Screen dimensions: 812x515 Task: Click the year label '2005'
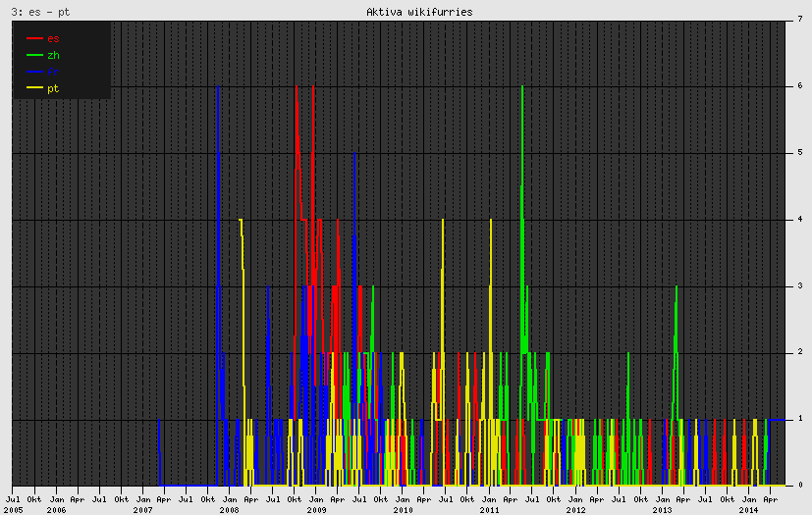[13, 510]
